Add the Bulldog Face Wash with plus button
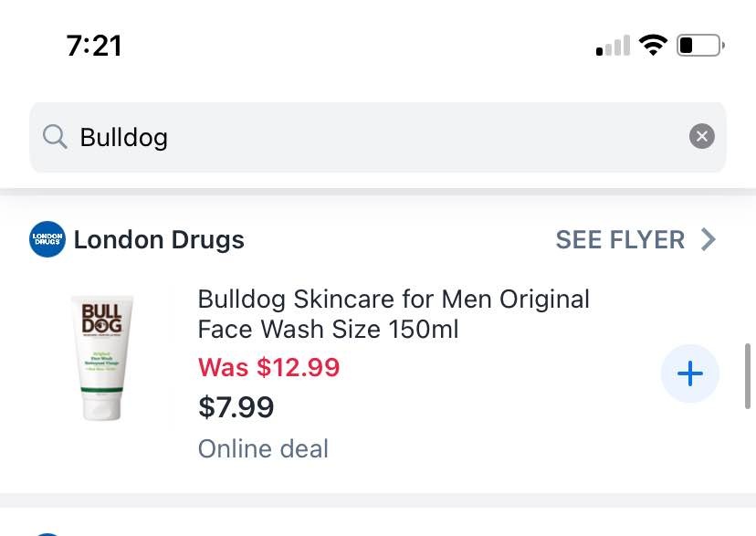The width and height of the screenshot is (756, 536). click(x=690, y=373)
